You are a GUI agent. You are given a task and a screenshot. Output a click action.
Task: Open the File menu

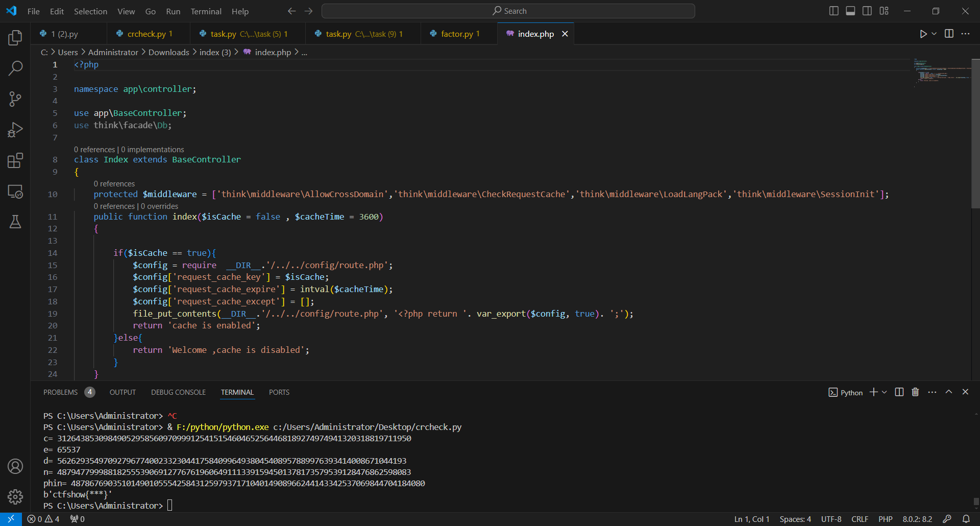34,11
